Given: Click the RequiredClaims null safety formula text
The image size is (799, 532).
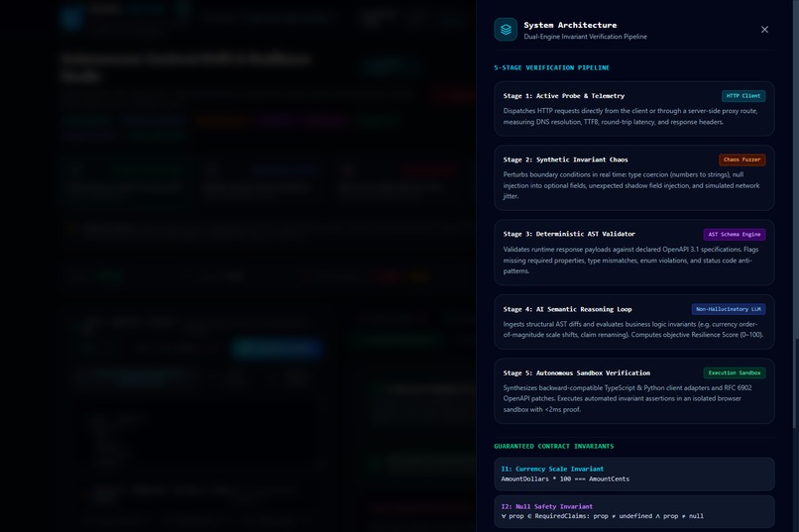Looking at the screenshot, I should pos(603,516).
